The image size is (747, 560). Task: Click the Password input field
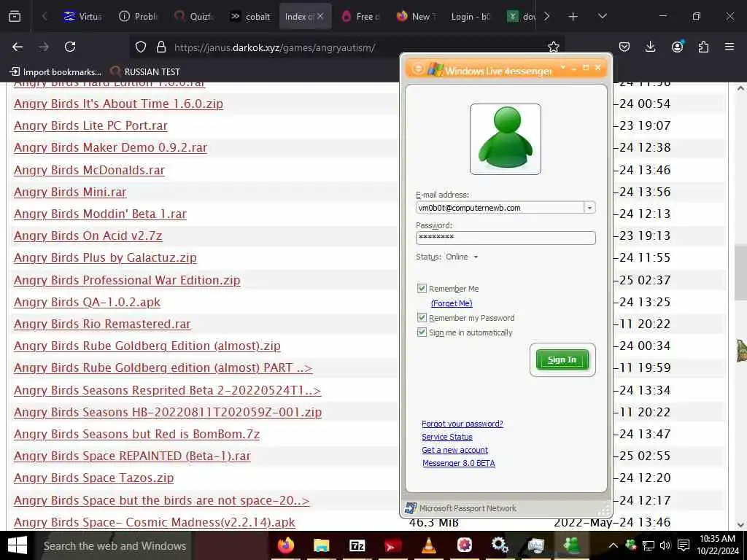[506, 238]
